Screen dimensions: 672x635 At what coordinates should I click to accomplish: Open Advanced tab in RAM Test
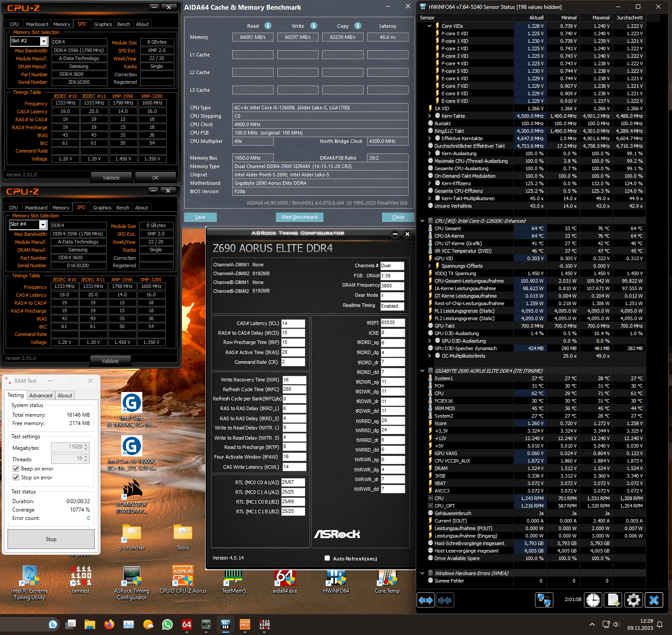41,396
